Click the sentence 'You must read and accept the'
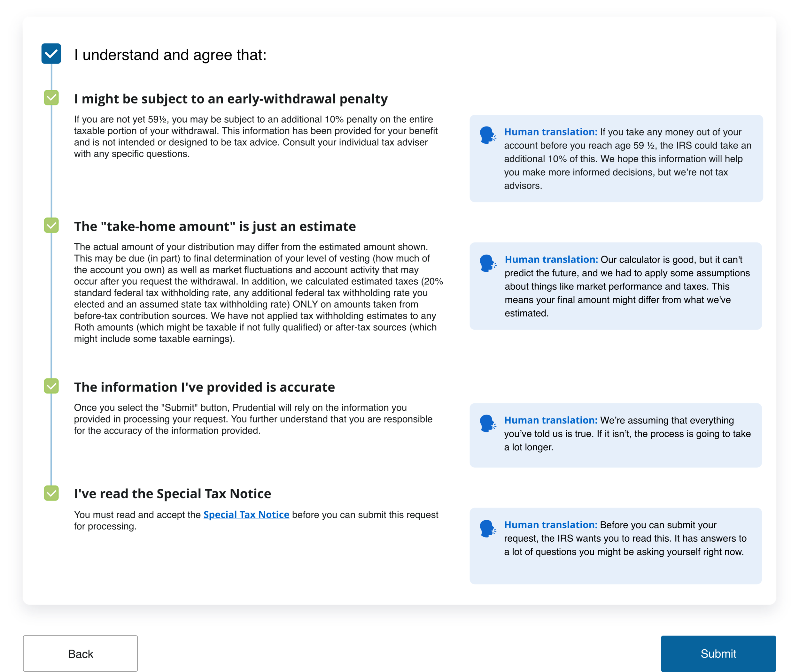This screenshot has width=799, height=672. [x=137, y=515]
